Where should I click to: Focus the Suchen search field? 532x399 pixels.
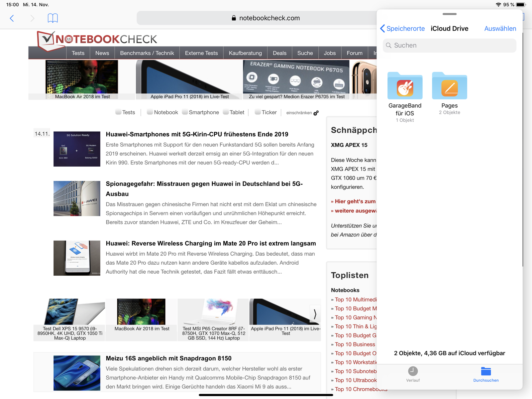(449, 46)
